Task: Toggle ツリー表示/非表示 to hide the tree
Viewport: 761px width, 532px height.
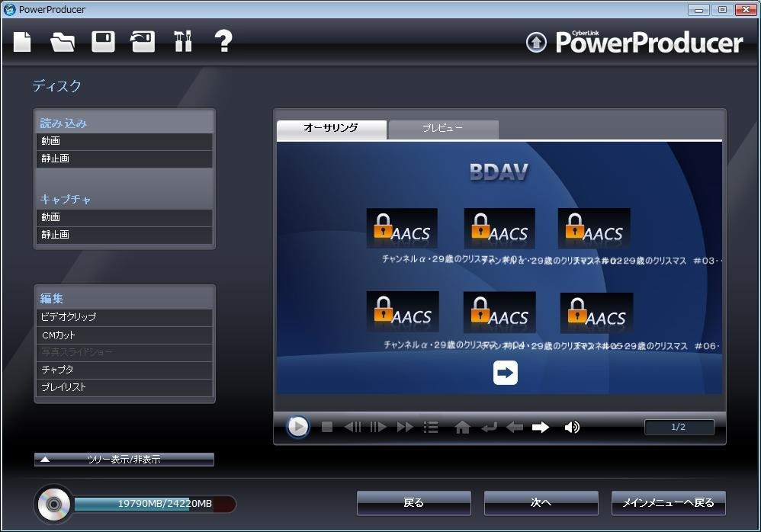Action: point(124,459)
